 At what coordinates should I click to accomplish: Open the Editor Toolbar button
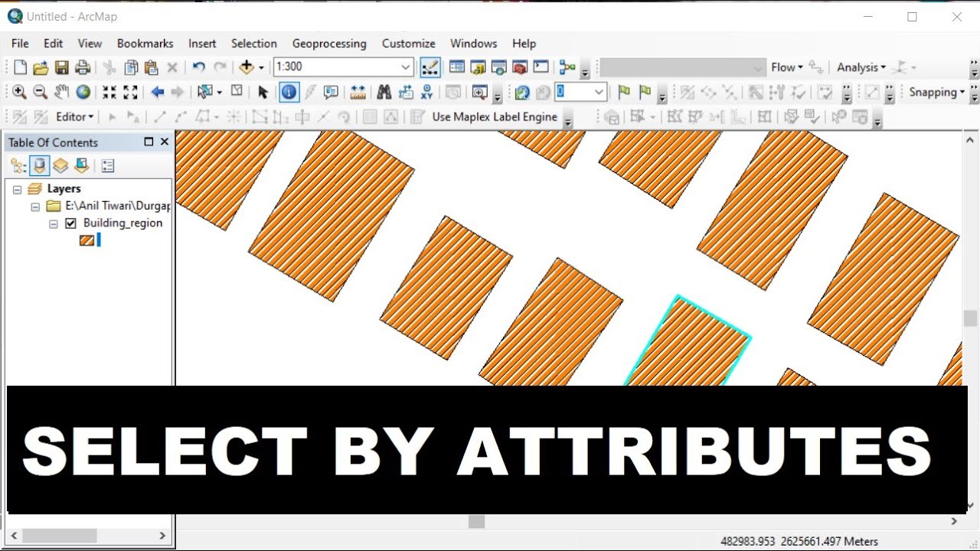(x=430, y=67)
